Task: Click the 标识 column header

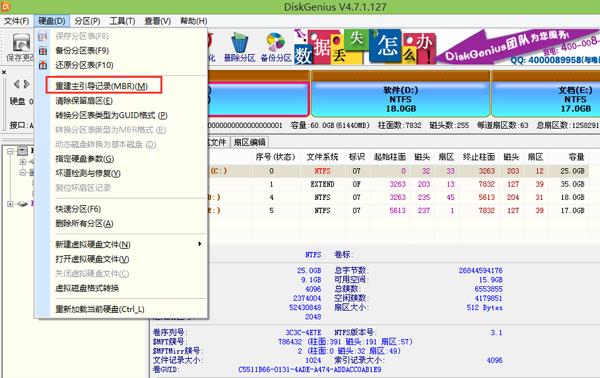Action: (x=357, y=157)
